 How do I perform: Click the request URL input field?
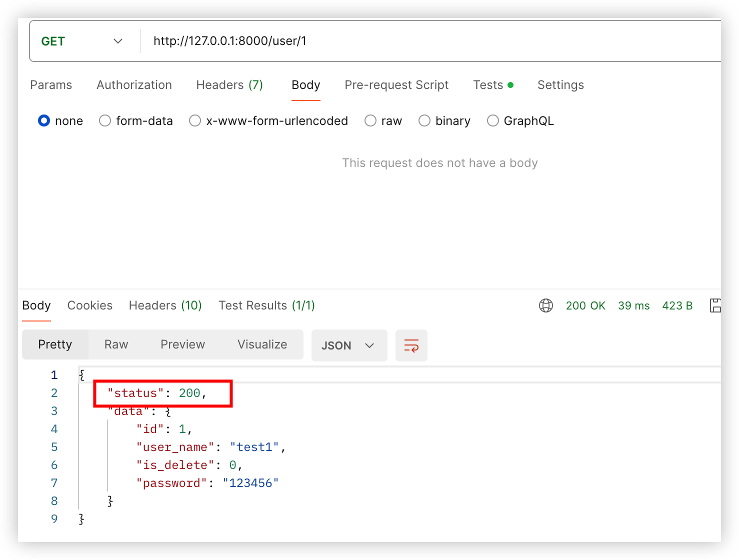(x=430, y=41)
